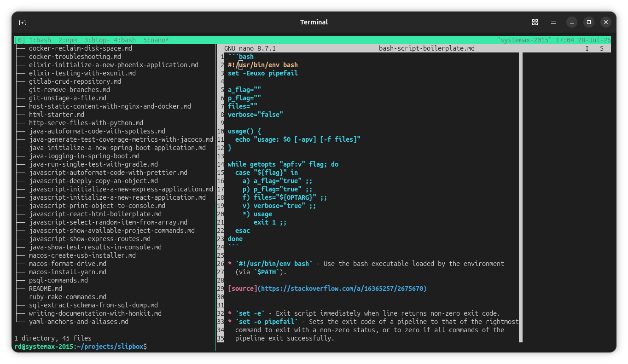Click host-static-content-with-nginx-and-docker.md
The image size is (628, 364).
tap(110, 106)
